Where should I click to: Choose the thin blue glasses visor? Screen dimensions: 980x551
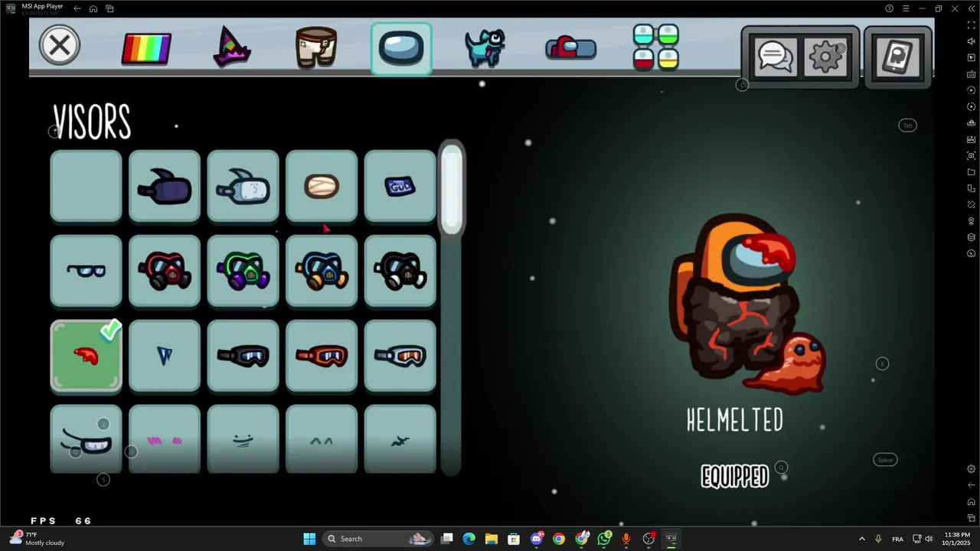[x=86, y=271]
